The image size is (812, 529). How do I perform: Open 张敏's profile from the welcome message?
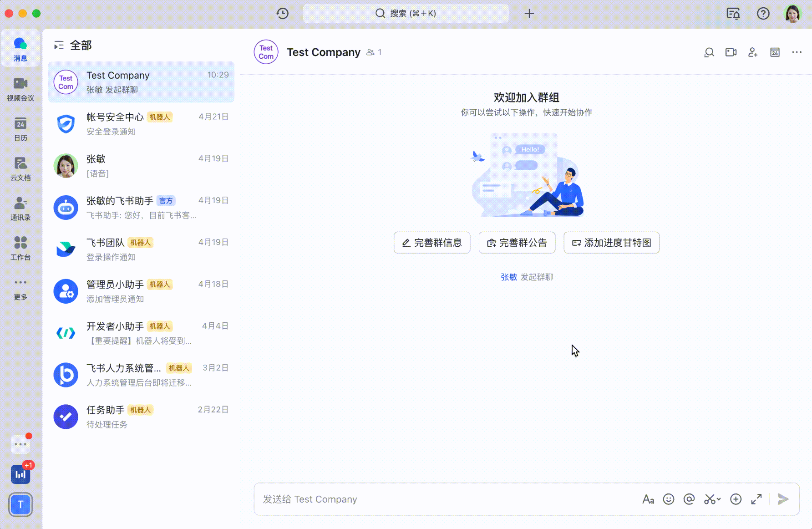point(509,277)
